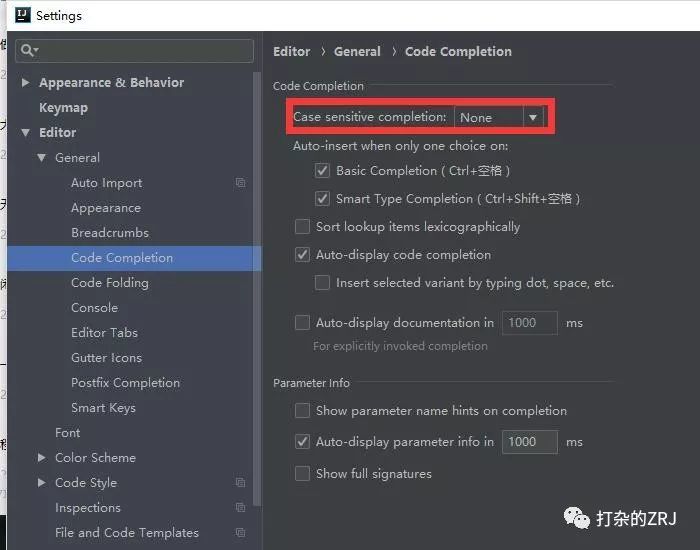The image size is (700, 550).
Task: Toggle Smart Type Completion checkbox
Action: (x=322, y=199)
